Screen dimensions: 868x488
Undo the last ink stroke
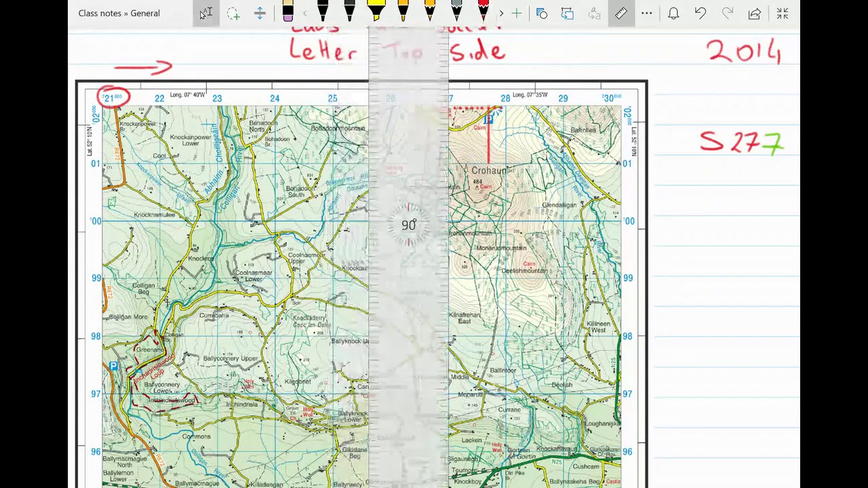point(701,13)
